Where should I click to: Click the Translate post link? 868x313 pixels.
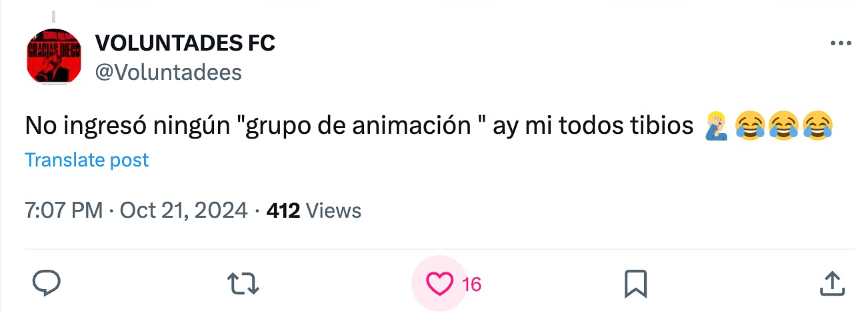87,160
